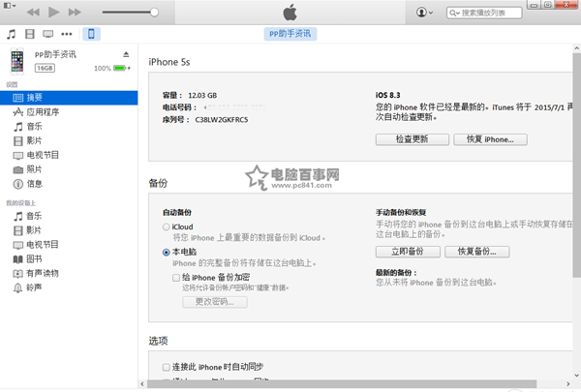Click the 检查更新 button
This screenshot has width=581, height=392.
(x=410, y=139)
